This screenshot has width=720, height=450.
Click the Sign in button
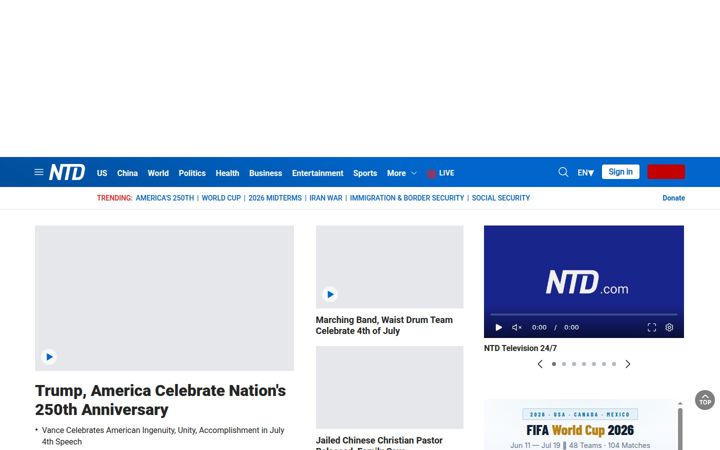click(x=620, y=172)
